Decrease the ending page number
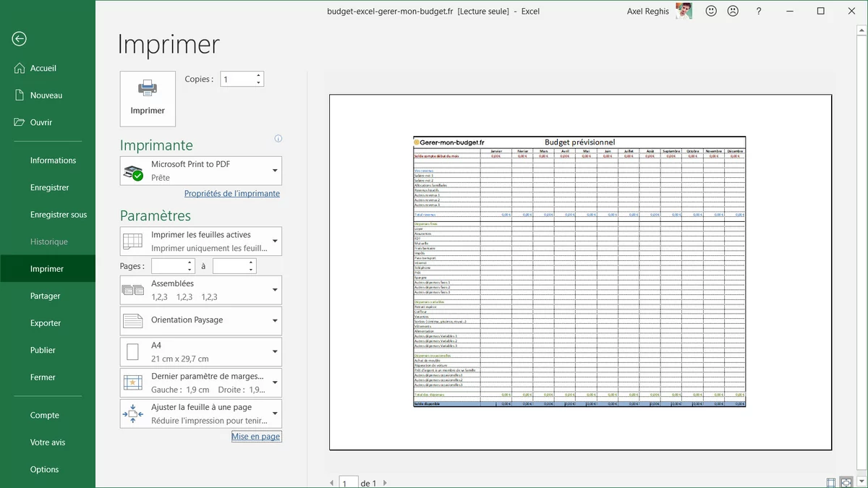868x488 pixels. [x=251, y=270]
